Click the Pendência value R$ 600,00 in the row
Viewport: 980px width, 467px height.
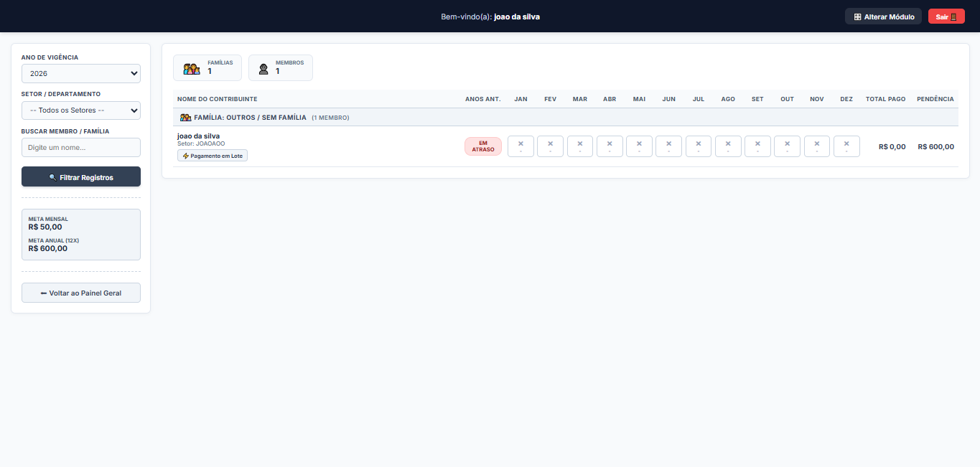pyautogui.click(x=936, y=146)
